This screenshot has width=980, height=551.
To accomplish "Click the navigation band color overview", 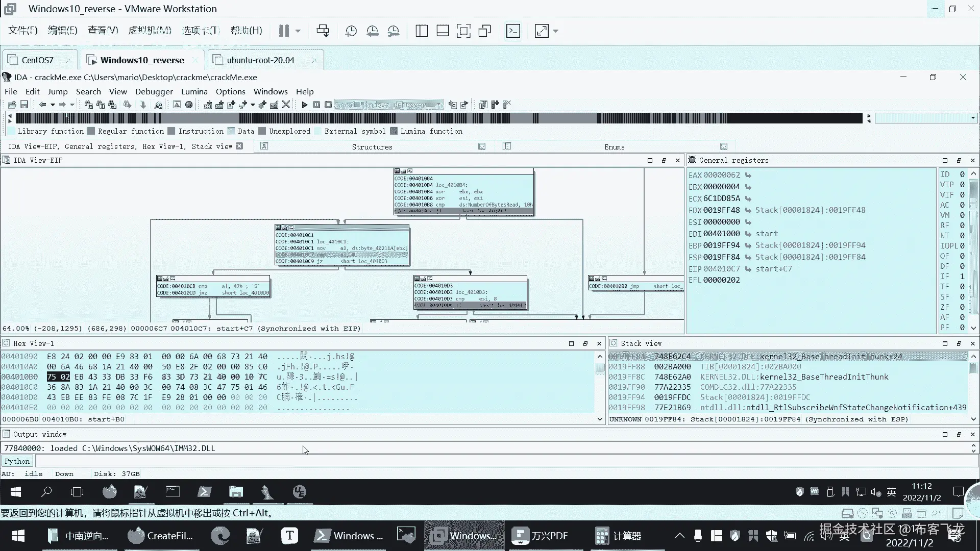I will [439, 118].
